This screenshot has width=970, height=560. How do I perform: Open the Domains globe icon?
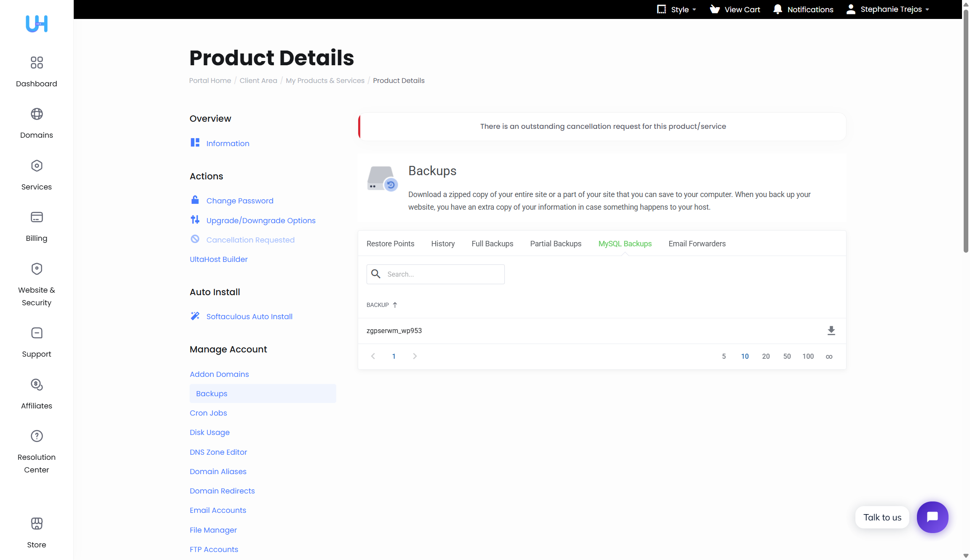pos(37,114)
